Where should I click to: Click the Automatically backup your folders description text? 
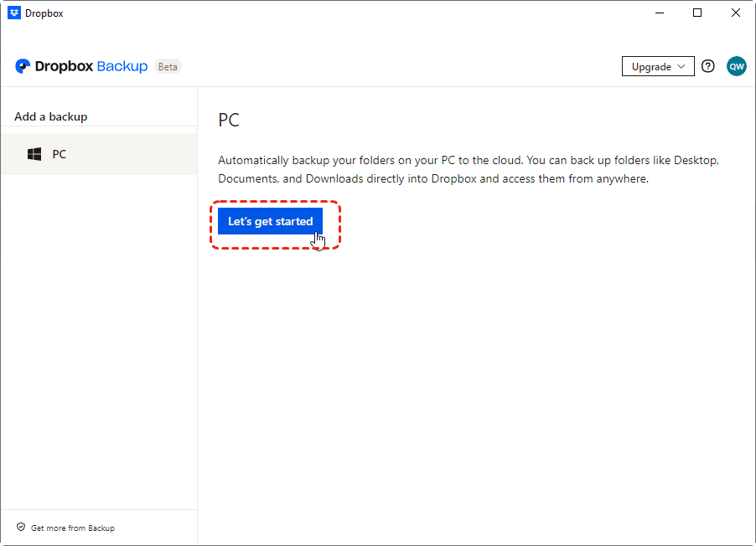point(469,170)
